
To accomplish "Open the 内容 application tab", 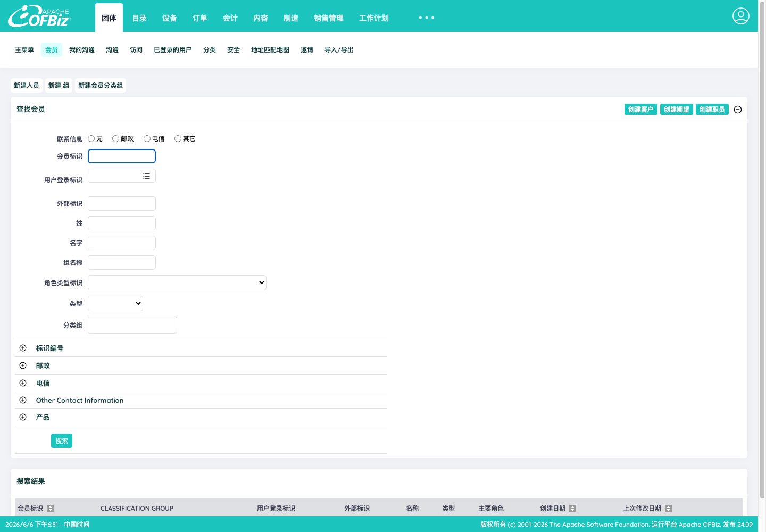I will [261, 18].
